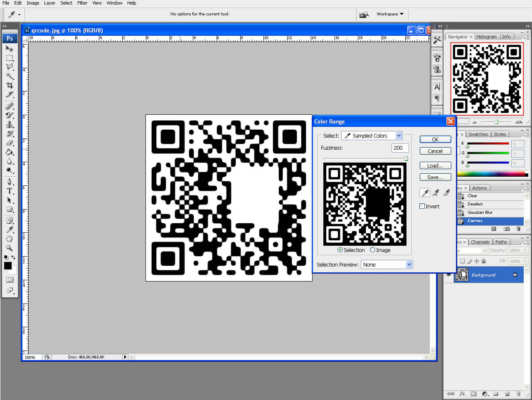Select the Crop tool
The width and height of the screenshot is (532, 400).
[x=9, y=85]
